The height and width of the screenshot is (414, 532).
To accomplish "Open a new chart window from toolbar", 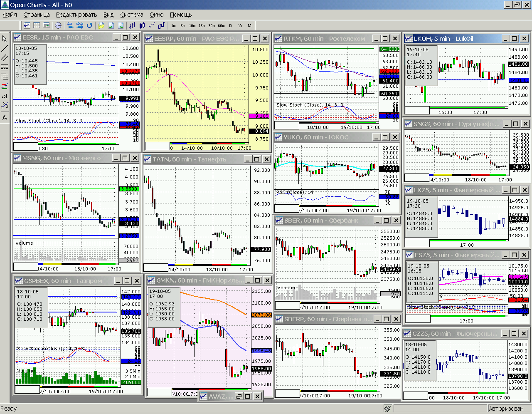I will (x=27, y=25).
